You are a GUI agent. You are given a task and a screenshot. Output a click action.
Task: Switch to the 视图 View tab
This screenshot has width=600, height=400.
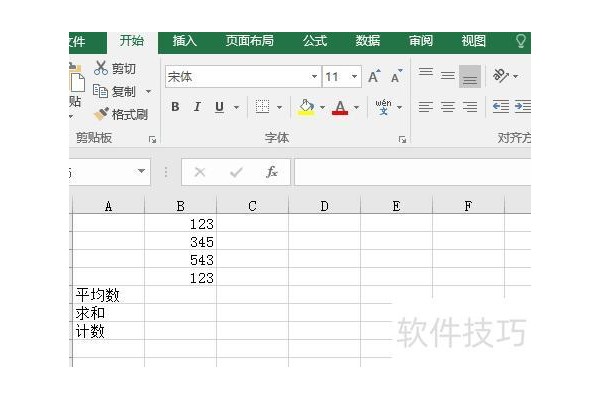[x=473, y=41]
